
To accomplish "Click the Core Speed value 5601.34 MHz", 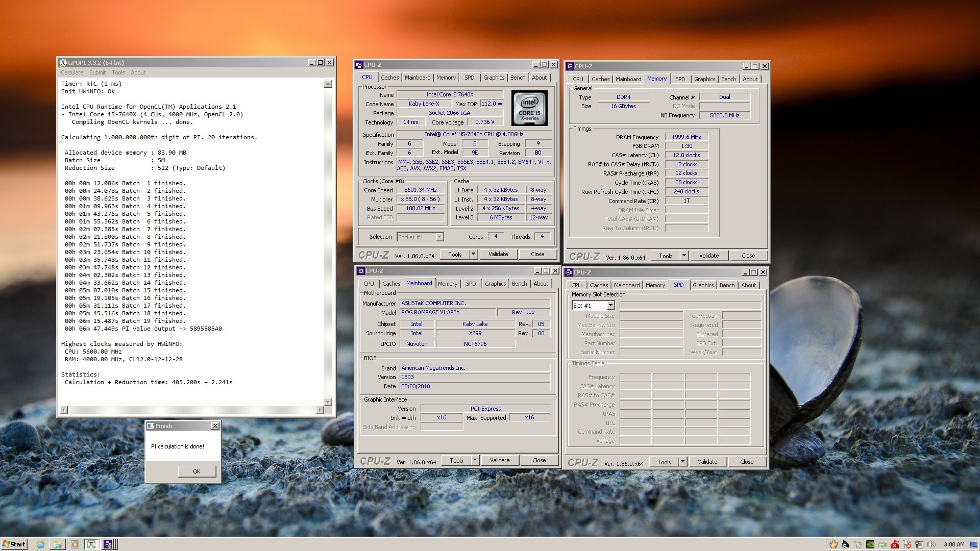I will point(421,190).
